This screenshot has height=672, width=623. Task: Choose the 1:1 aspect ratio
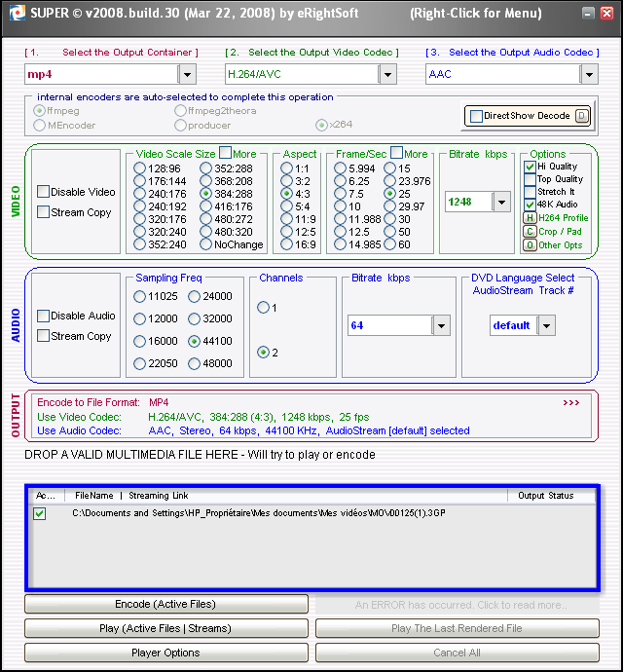pos(286,168)
